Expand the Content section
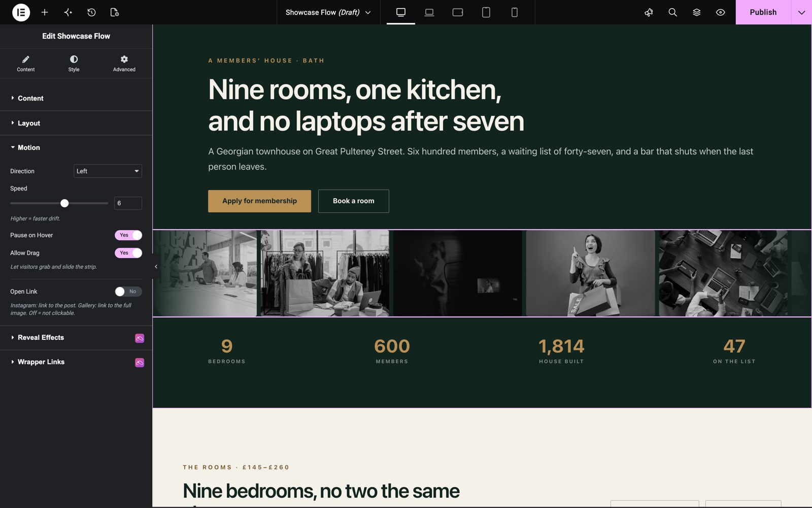This screenshot has width=812, height=508. pos(76,98)
